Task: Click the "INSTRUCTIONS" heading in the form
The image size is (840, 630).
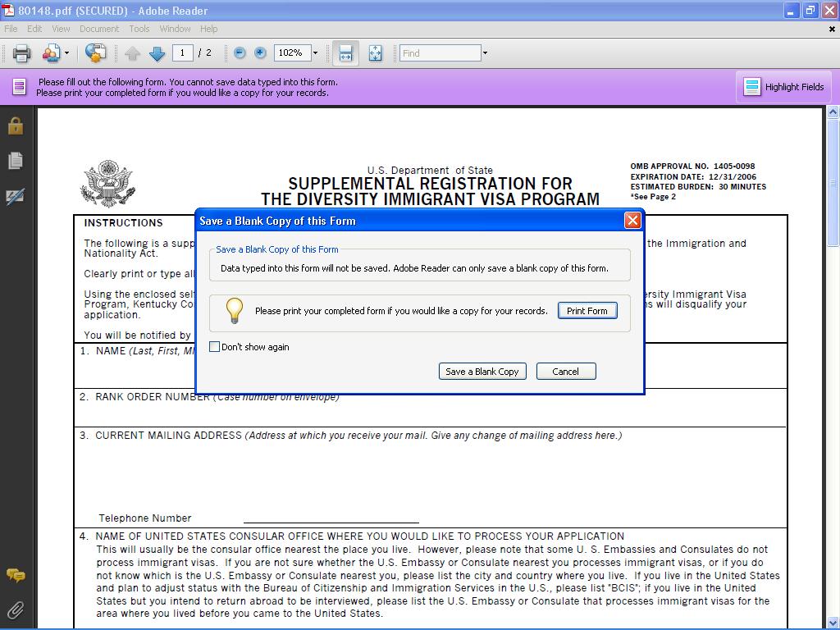Action: (123, 223)
